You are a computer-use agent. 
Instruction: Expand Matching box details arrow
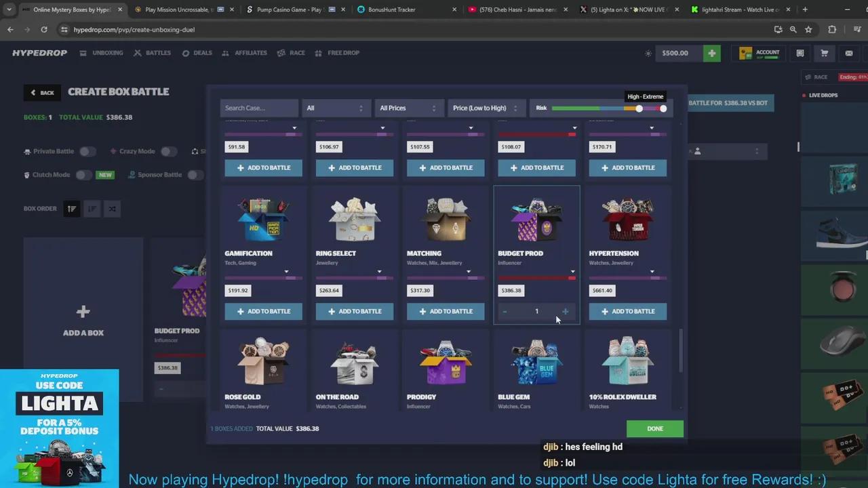click(x=469, y=272)
